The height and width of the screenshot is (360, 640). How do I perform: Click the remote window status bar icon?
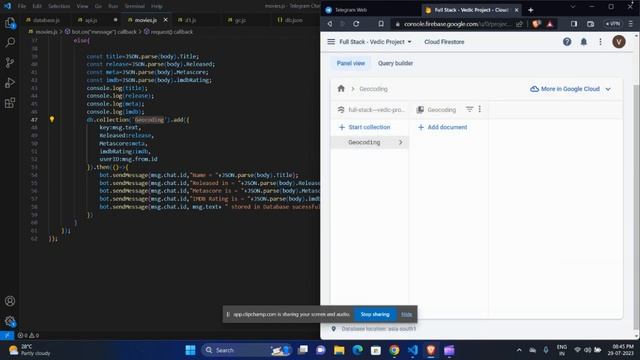coord(7,336)
